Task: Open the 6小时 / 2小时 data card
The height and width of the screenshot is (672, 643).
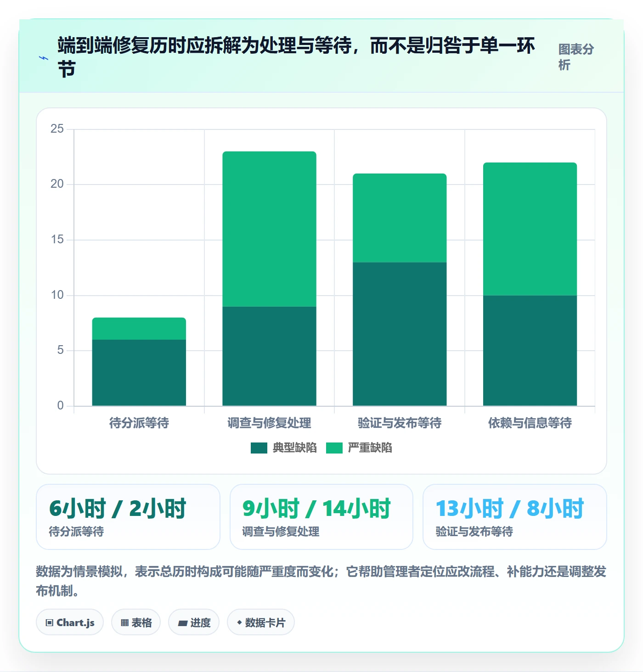Action: [128, 517]
